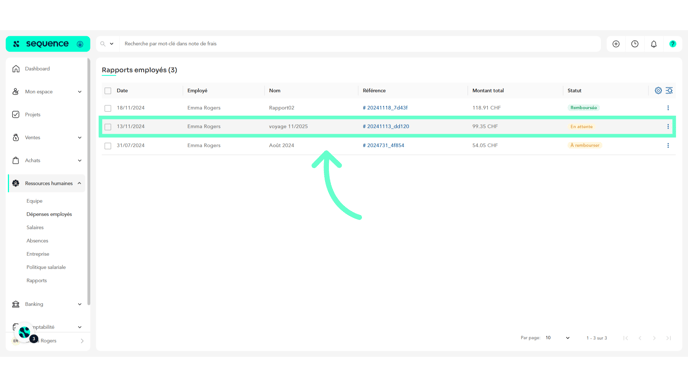Open the Rapports submenu item
This screenshot has height=387, width=688.
point(36,280)
